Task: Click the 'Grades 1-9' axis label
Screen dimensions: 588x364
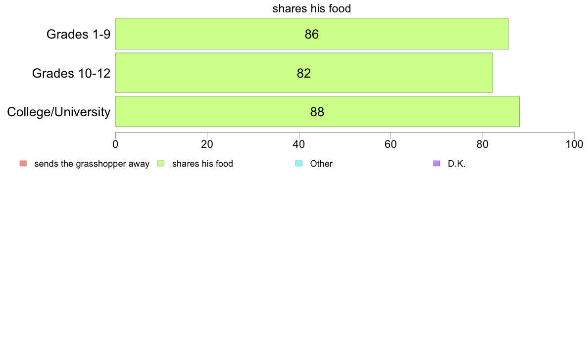Action: [x=78, y=34]
